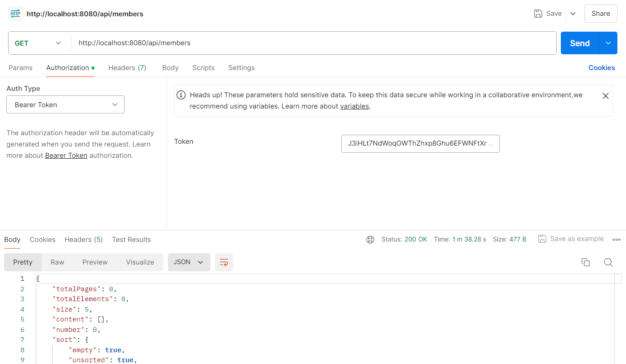The height and width of the screenshot is (364, 626).
Task: Click the Share button
Action: point(601,14)
